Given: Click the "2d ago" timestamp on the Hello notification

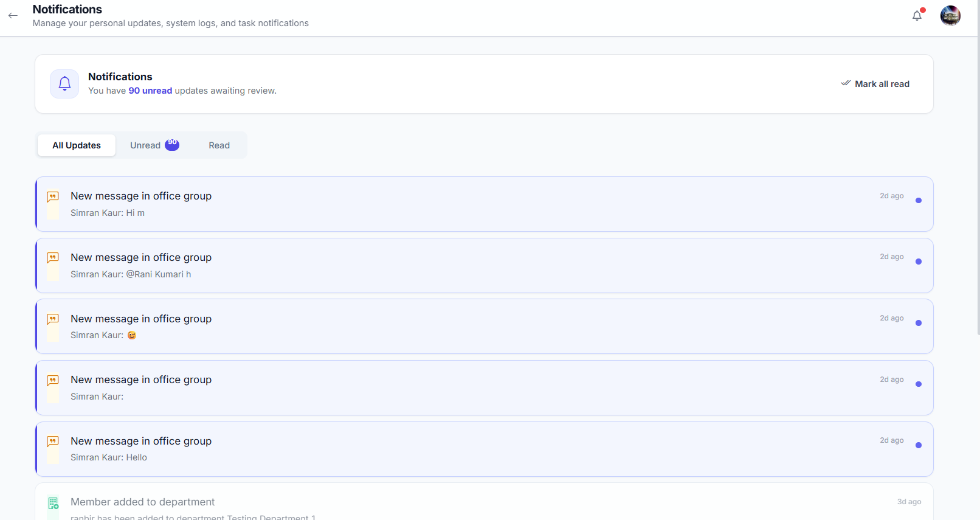Looking at the screenshot, I should point(892,440).
